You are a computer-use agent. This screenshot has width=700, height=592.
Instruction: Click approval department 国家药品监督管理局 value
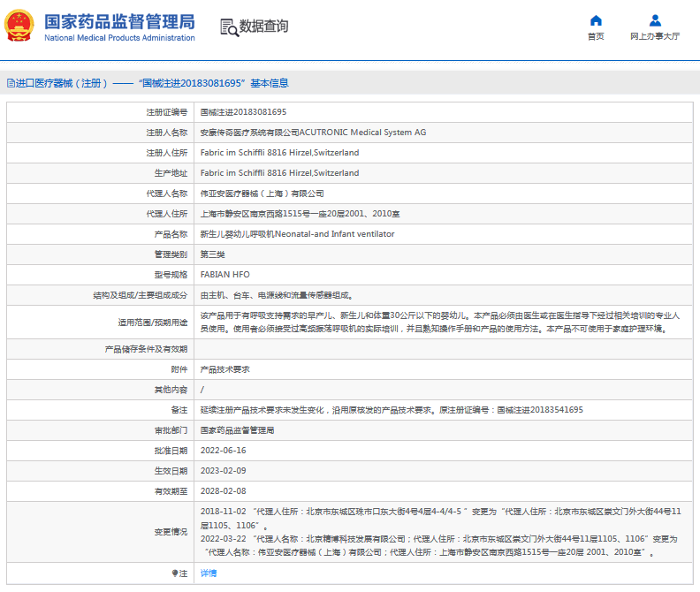click(x=237, y=430)
